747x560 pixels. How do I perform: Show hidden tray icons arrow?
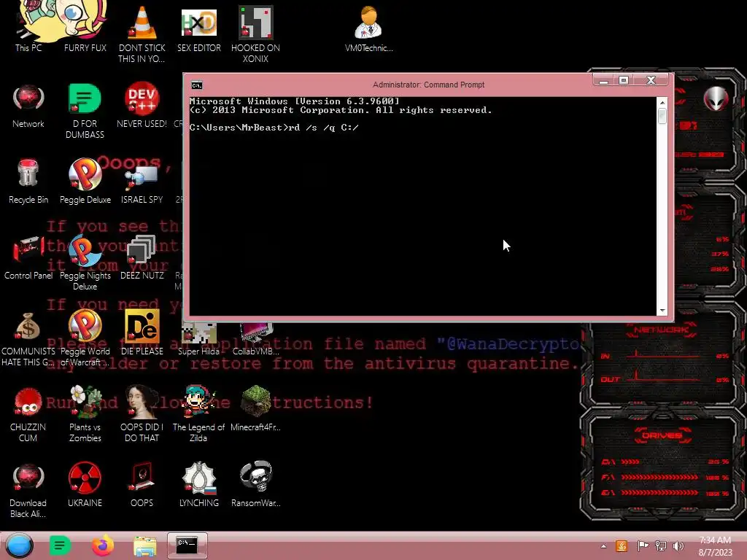pyautogui.click(x=603, y=546)
